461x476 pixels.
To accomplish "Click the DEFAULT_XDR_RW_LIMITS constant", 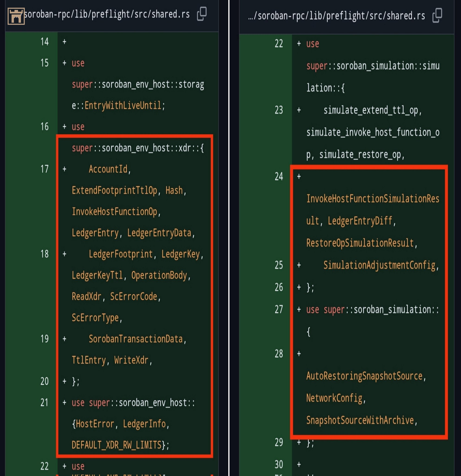I will point(117,445).
